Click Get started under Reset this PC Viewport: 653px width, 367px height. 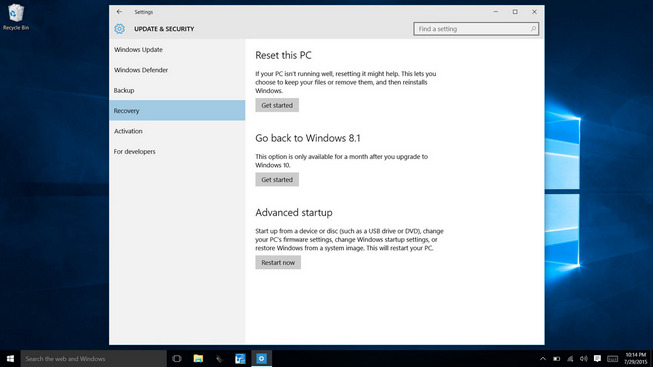[x=277, y=105]
